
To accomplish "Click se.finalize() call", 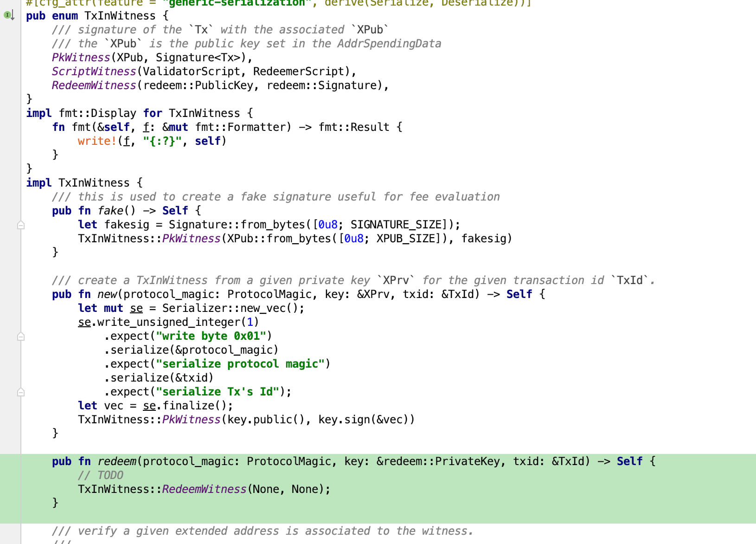I will [185, 406].
